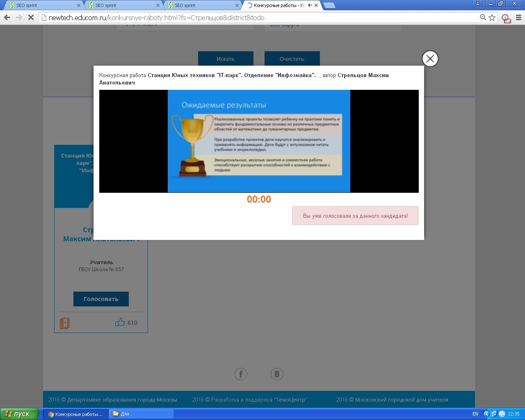Viewport: 525px width, 420px height.
Task: Mute the tab using the speaker icon
Action: tap(310, 5)
